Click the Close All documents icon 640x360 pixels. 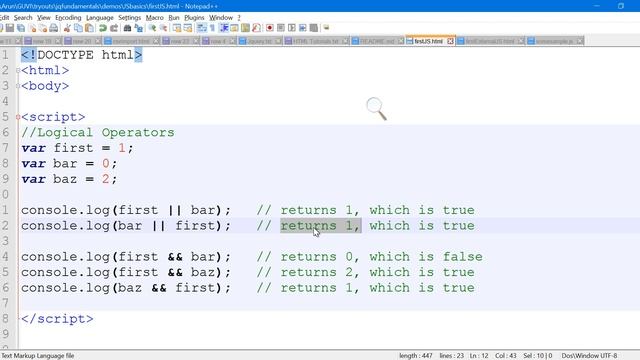[43, 28]
